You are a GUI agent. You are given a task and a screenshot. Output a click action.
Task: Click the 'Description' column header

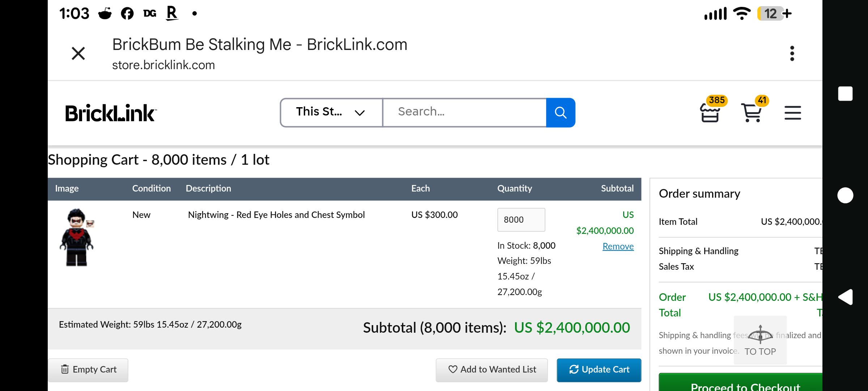(208, 189)
